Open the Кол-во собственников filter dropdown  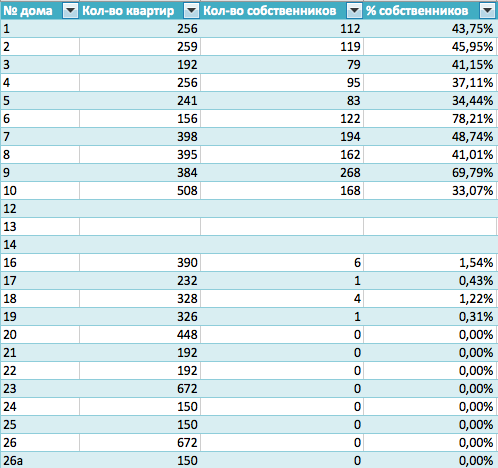click(x=354, y=11)
